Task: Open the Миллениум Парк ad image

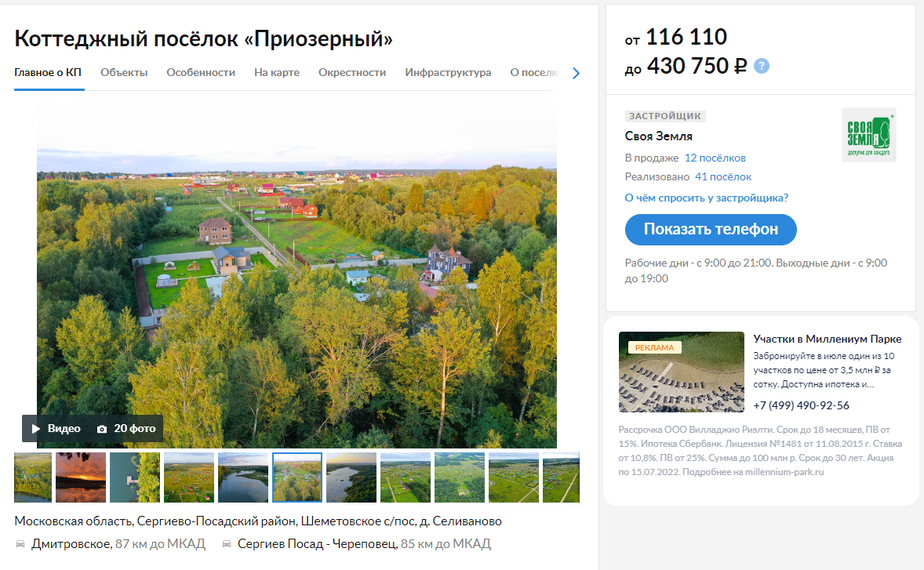Action: point(681,372)
